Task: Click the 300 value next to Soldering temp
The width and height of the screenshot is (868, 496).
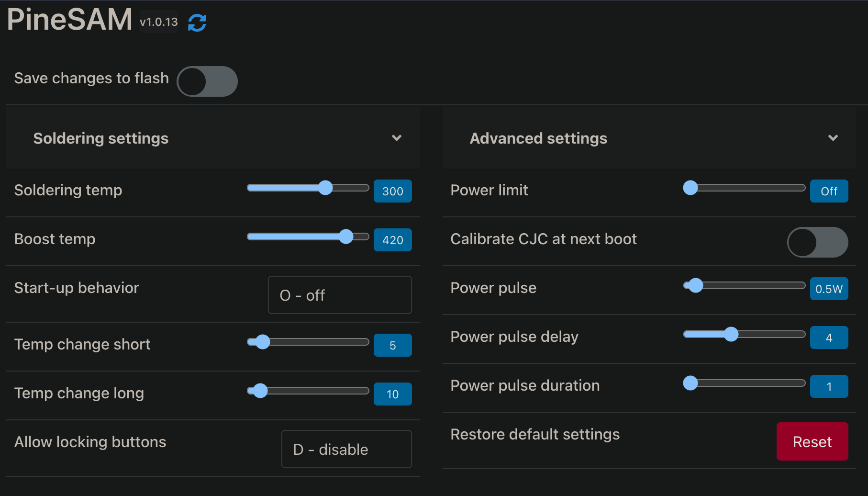Action: pyautogui.click(x=392, y=191)
